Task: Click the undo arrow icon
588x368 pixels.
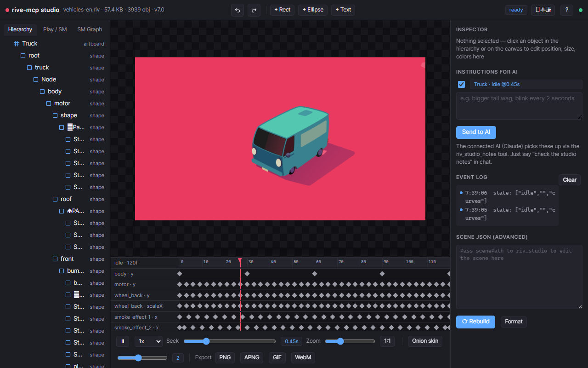Action: pos(237,10)
